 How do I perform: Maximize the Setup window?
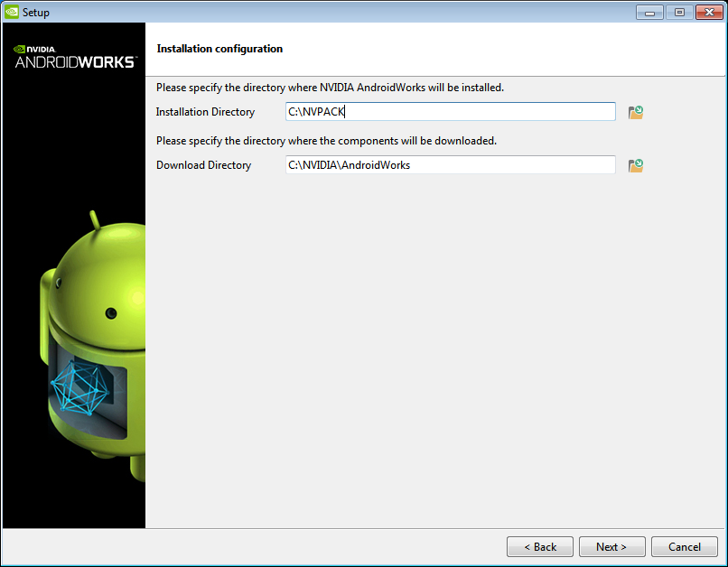tap(679, 13)
